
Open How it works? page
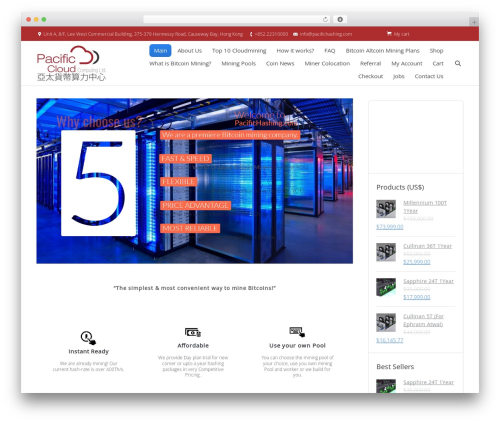(295, 51)
